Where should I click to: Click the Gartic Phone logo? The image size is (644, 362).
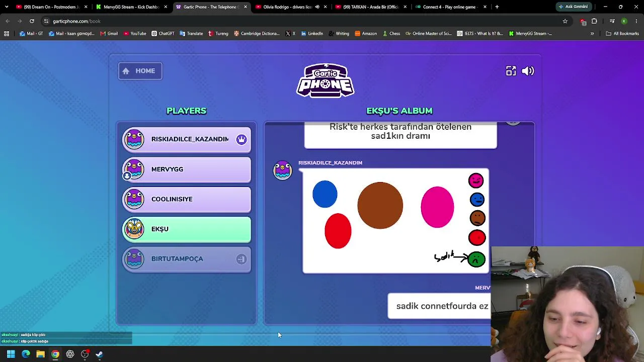pyautogui.click(x=326, y=80)
